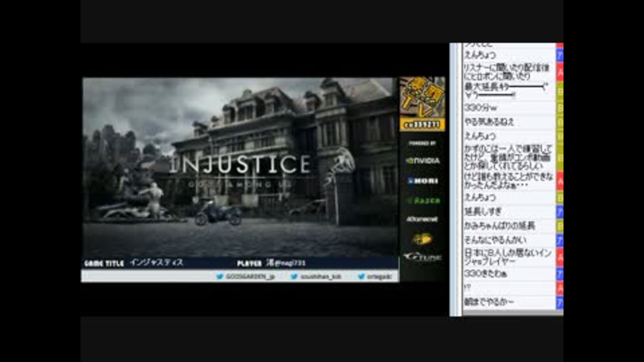
Task: Click red A badge beside 日本に8人しか comment
Action: coord(559,257)
